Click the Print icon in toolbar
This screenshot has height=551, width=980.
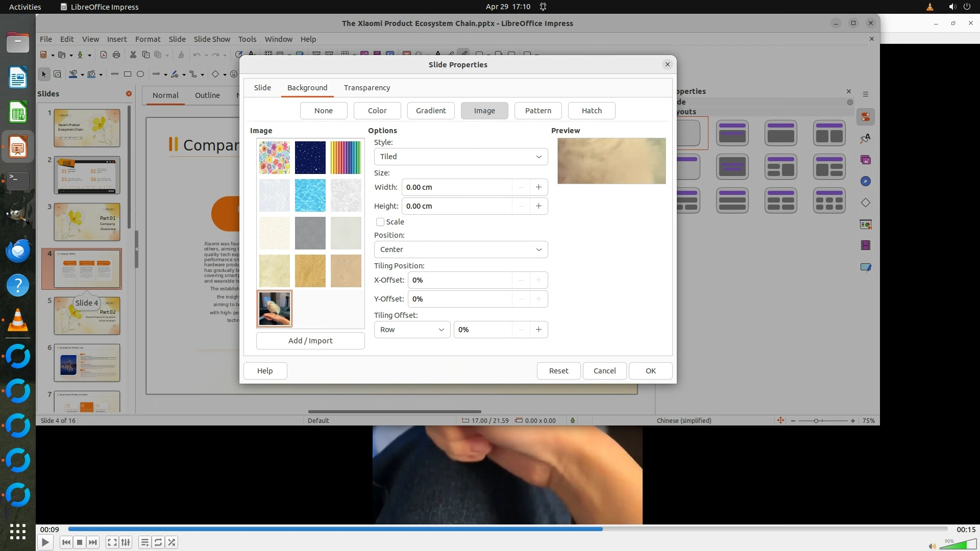[116, 55]
